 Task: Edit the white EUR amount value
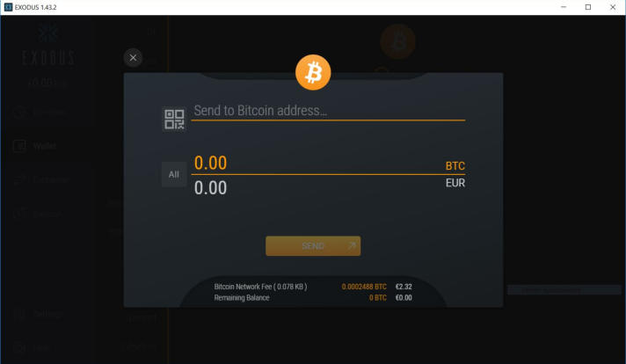210,187
